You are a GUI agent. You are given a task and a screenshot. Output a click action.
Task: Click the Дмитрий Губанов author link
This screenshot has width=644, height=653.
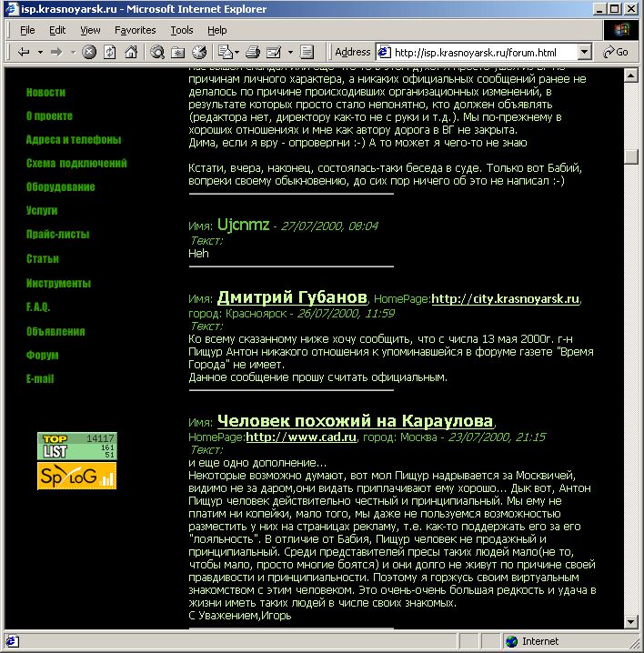tap(292, 297)
